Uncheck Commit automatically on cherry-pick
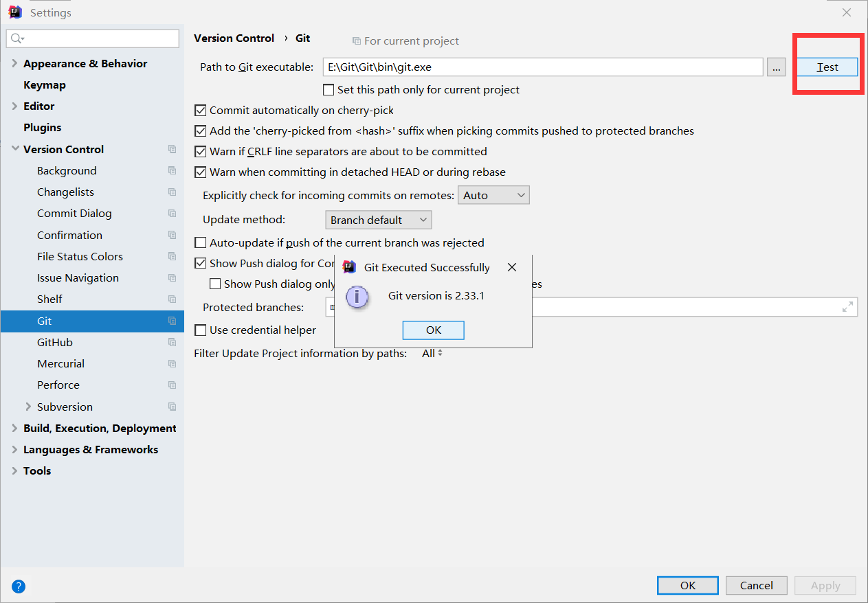The image size is (868, 603). tap(201, 110)
